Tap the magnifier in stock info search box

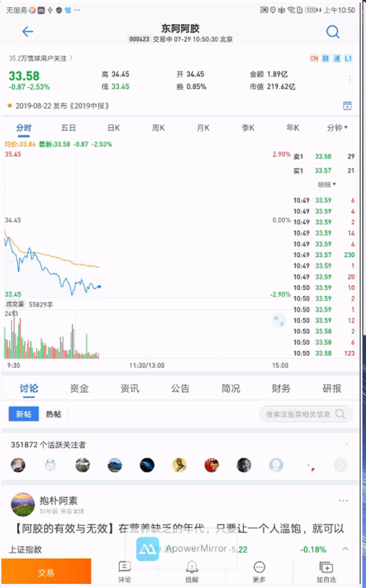[339, 414]
